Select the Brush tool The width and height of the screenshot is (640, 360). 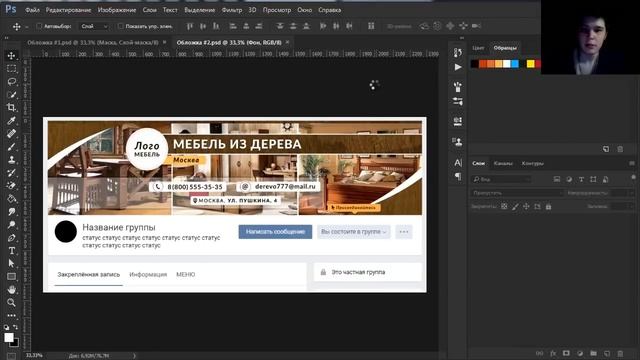pyautogui.click(x=11, y=147)
